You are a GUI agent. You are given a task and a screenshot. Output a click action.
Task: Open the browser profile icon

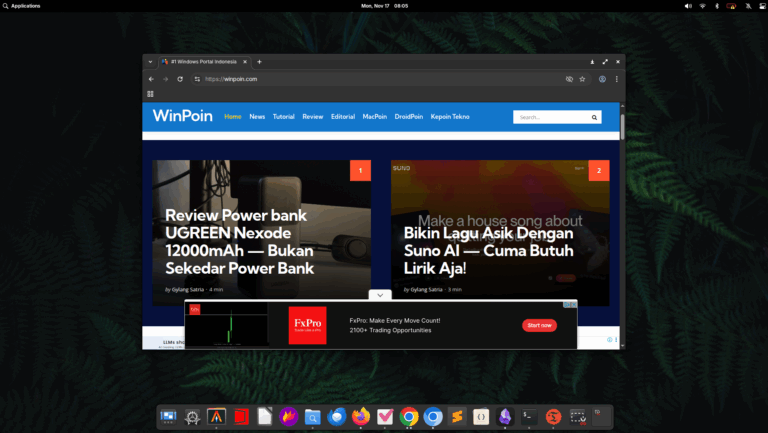click(600, 79)
